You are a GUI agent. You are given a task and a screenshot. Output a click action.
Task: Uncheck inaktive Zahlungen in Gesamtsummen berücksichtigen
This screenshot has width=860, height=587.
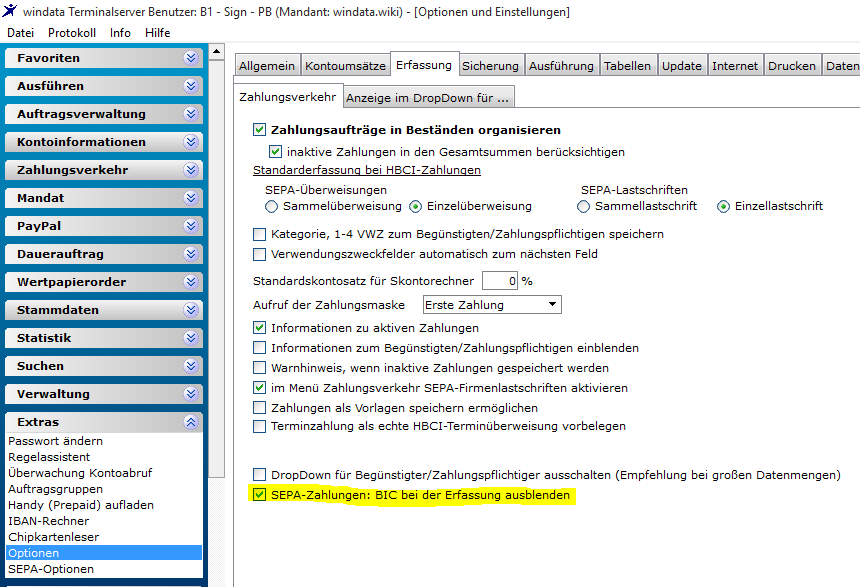click(x=275, y=151)
